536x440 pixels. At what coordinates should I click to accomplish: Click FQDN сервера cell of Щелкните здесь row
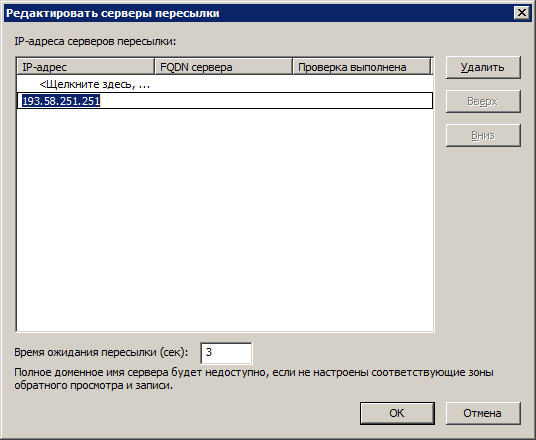click(x=224, y=84)
